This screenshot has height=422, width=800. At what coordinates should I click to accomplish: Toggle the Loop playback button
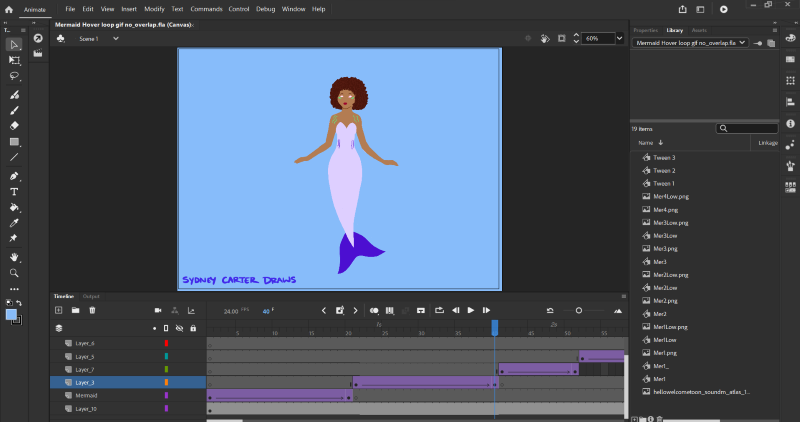[439, 310]
